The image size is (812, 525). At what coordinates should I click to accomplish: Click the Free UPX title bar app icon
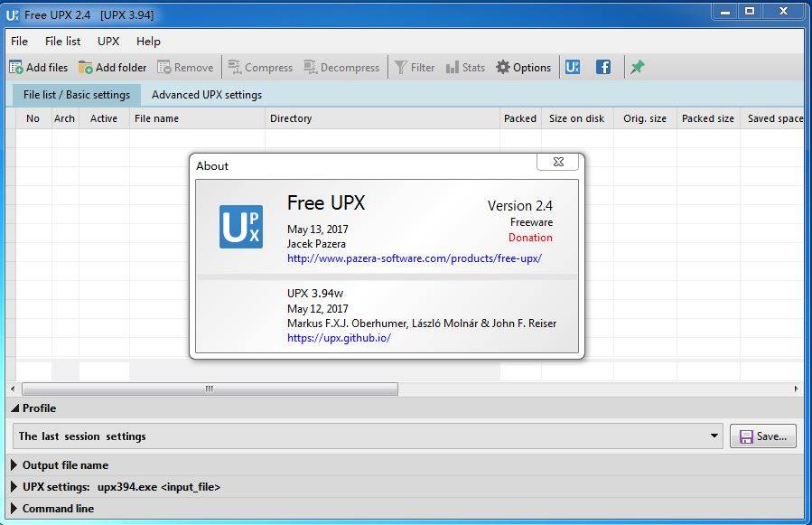[x=12, y=15]
